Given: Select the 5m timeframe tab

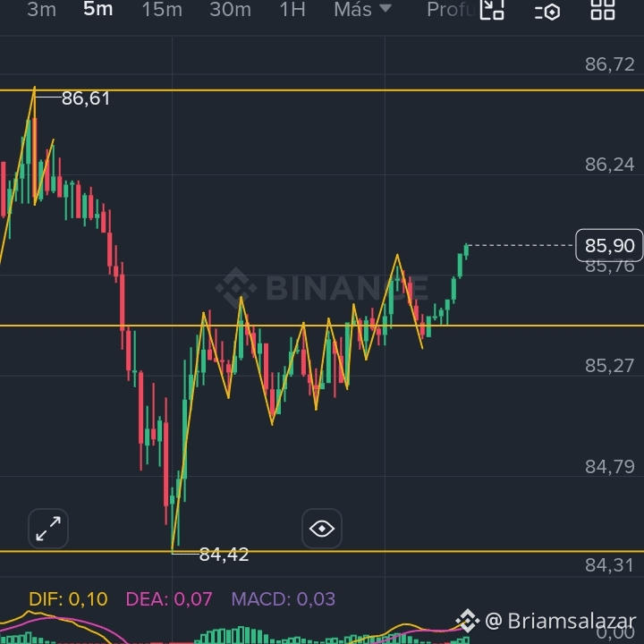Looking at the screenshot, I should pos(97,9).
